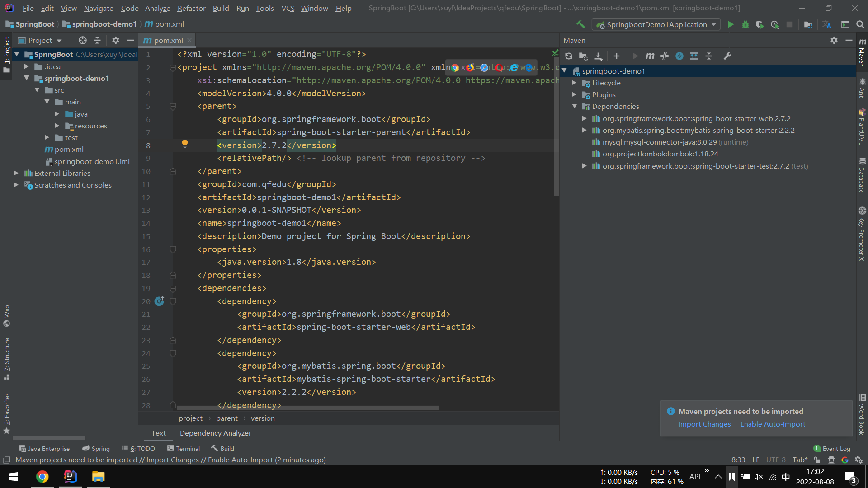868x488 pixels.
Task: Open the Navigate menu
Action: click(99, 8)
